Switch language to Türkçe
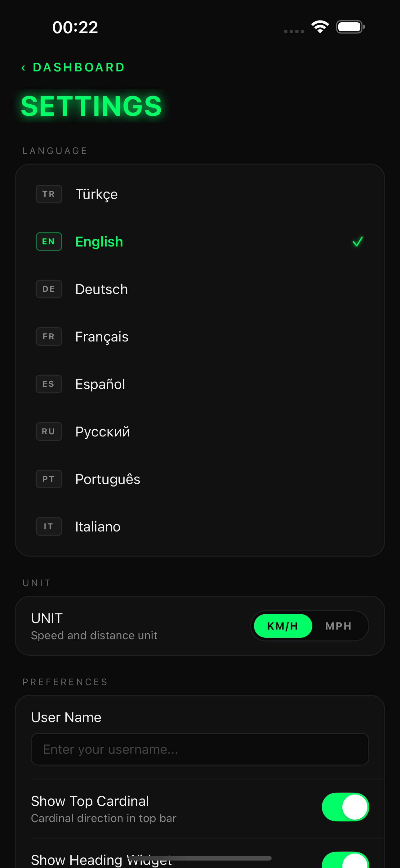This screenshot has height=868, width=400. (x=200, y=194)
